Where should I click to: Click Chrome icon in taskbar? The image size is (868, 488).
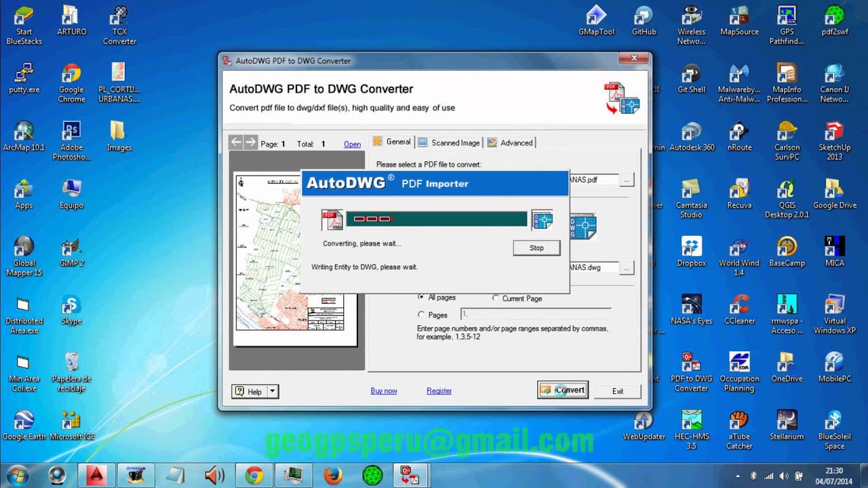(x=254, y=475)
